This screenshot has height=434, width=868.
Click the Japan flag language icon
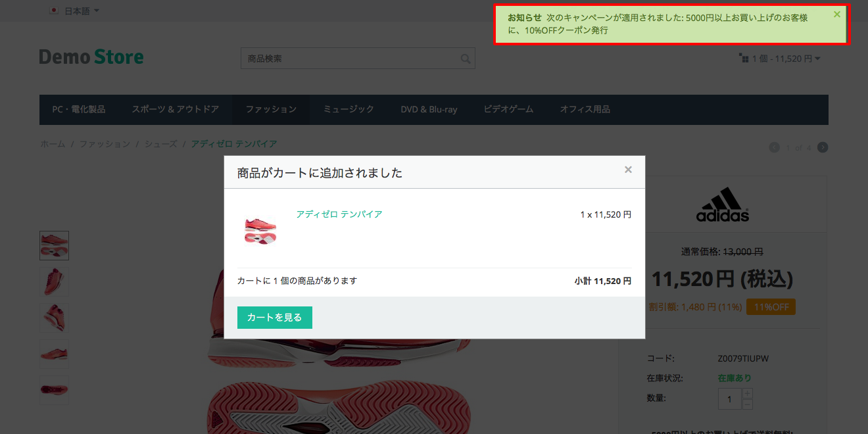point(55,11)
